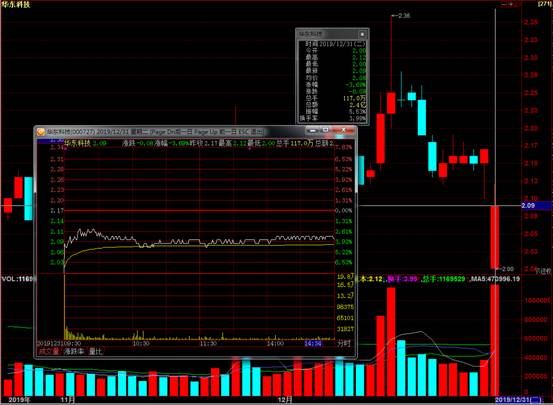
Task: Click the 11:30 label on intraday axis
Action: (208, 343)
